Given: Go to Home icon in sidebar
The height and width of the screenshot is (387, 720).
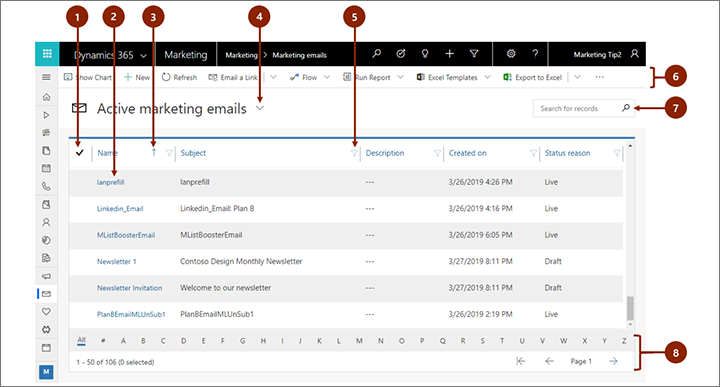Looking at the screenshot, I should [x=46, y=97].
